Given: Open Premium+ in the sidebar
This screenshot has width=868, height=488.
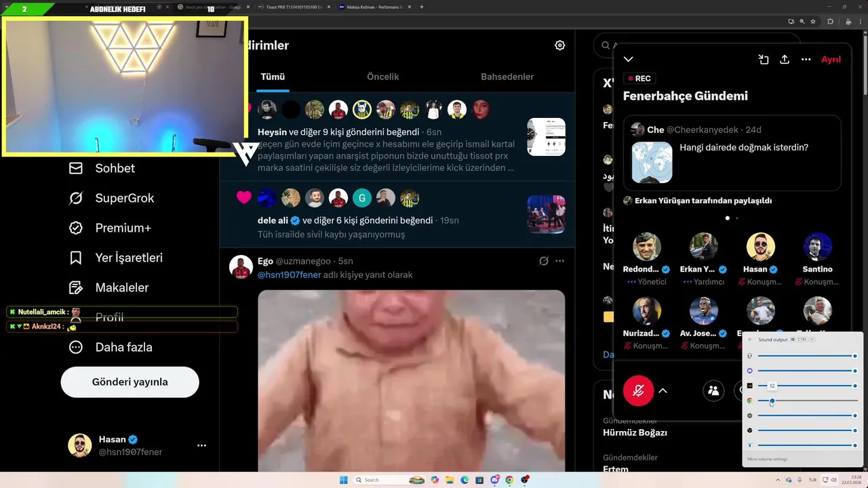Looking at the screenshot, I should point(109,228).
